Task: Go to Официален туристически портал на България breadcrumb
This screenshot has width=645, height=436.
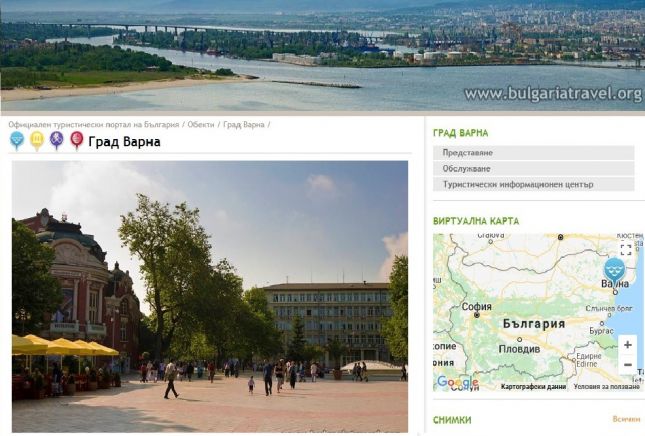Action: (94, 124)
